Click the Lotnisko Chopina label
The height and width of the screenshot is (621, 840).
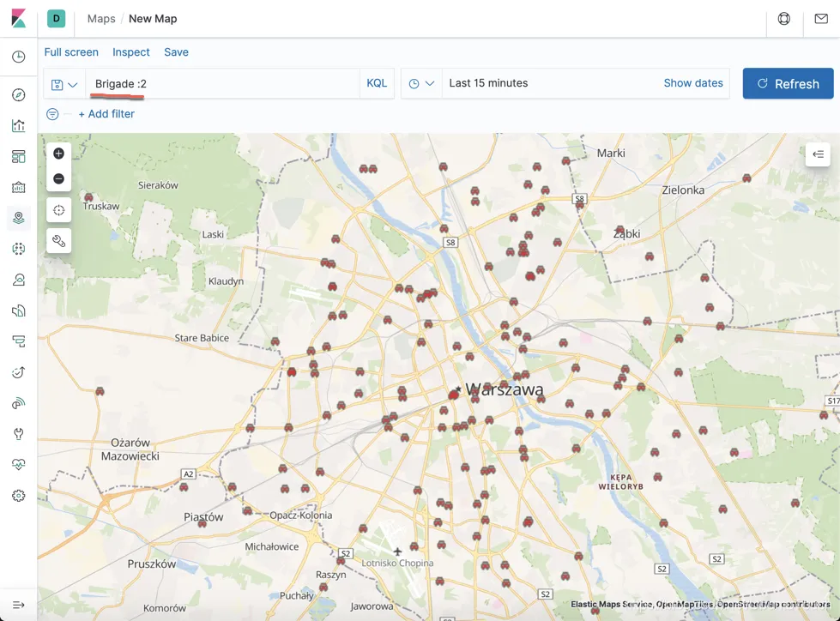click(397, 564)
